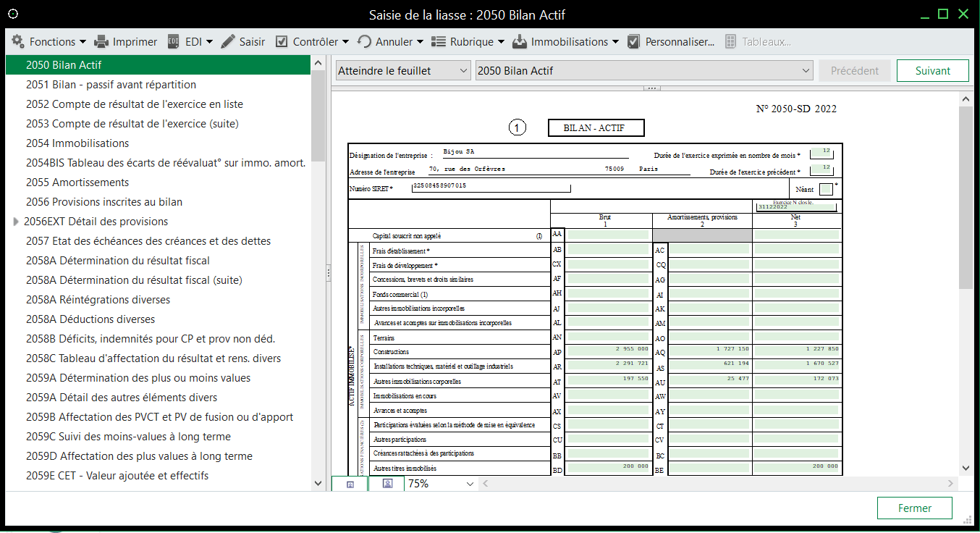This screenshot has height=533, width=980.
Task: Select 2054BIS Tableau des écarts de réévaluat°
Action: click(159, 163)
